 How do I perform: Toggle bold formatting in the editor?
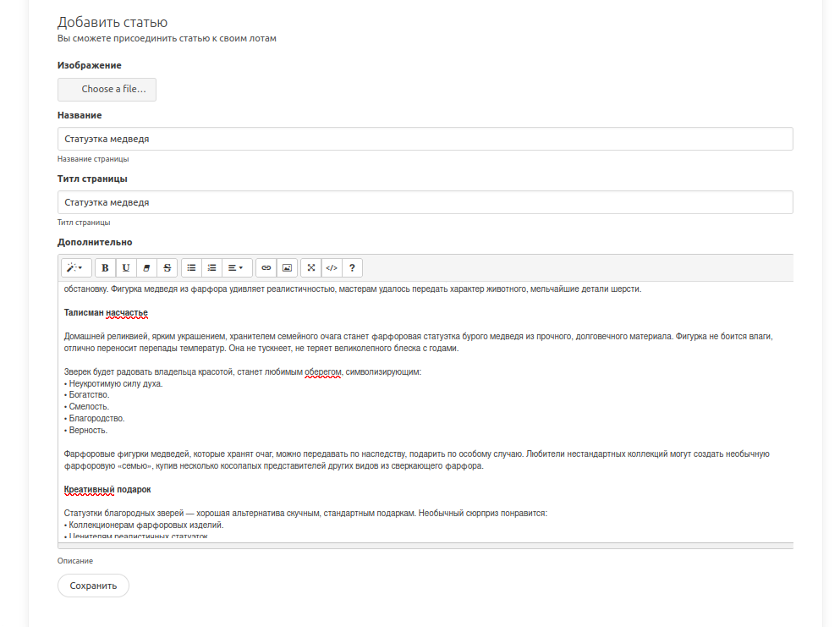coord(105,267)
